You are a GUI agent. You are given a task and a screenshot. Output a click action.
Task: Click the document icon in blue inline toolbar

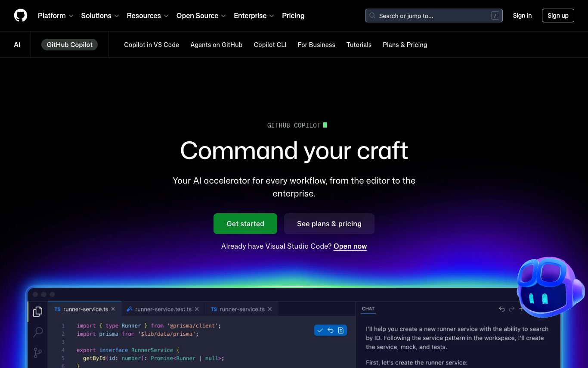(341, 330)
